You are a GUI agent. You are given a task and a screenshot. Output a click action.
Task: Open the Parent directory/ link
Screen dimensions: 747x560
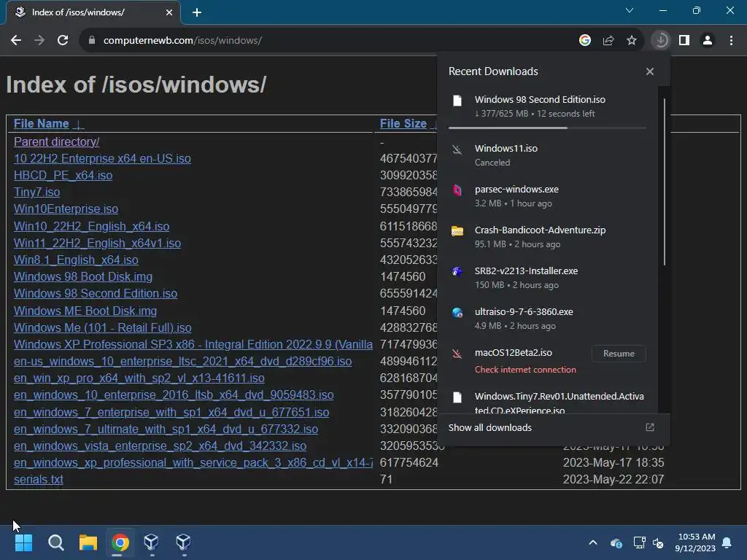pyautogui.click(x=57, y=142)
